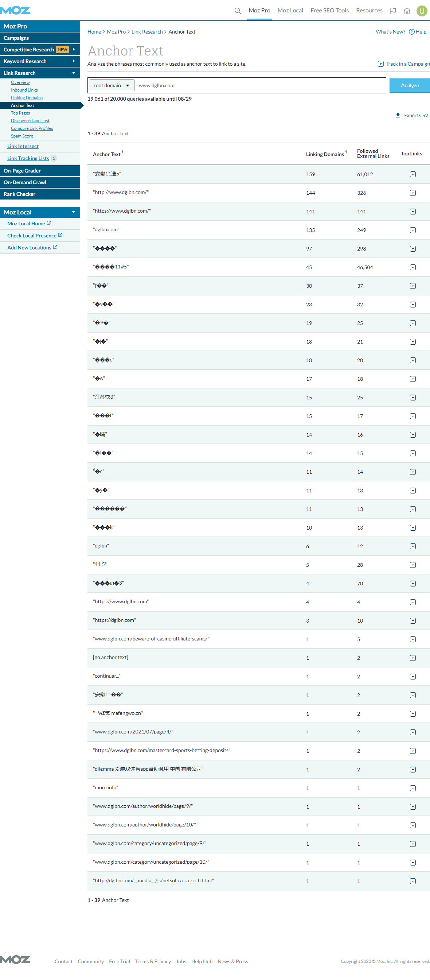The image size is (430, 980).
Task: Open the user avatar menu
Action: [422, 11]
